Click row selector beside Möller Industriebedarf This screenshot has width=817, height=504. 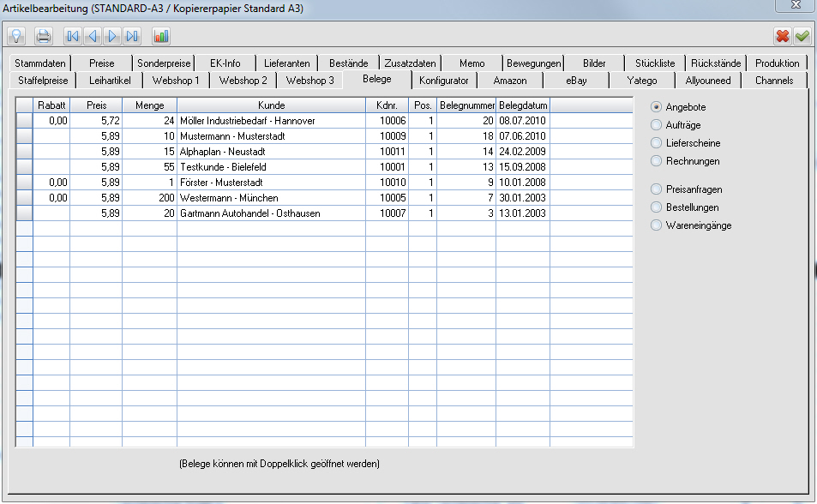tap(24, 121)
